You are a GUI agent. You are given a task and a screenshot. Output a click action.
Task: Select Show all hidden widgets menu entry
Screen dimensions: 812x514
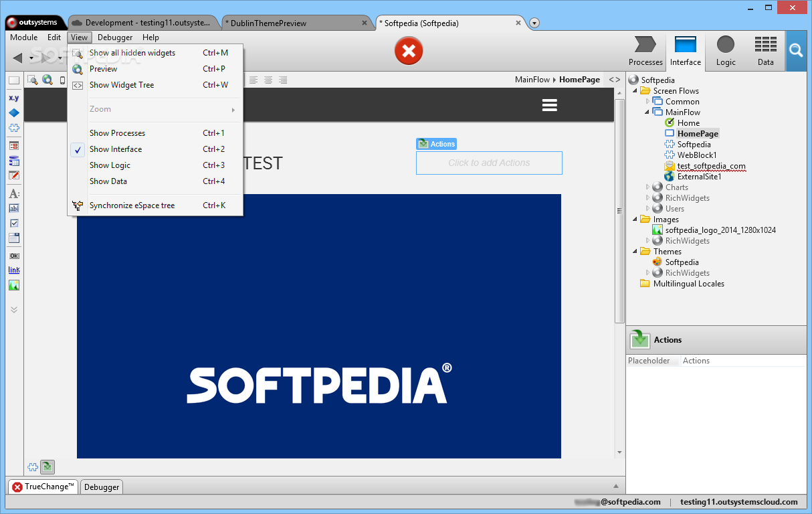coord(155,53)
